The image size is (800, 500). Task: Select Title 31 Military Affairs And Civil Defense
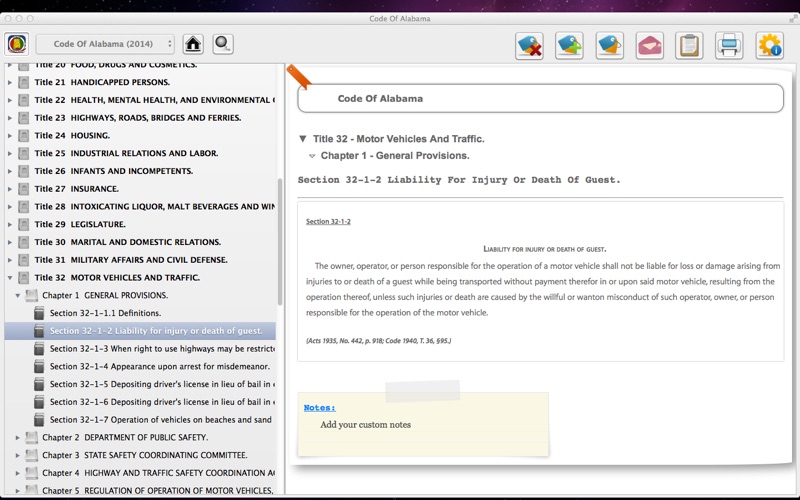[x=140, y=260]
